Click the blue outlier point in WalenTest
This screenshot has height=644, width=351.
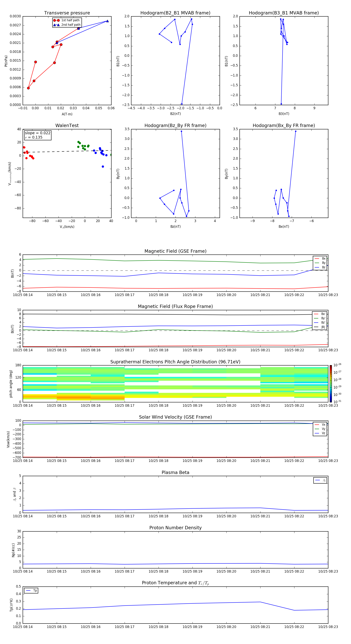coord(103,166)
